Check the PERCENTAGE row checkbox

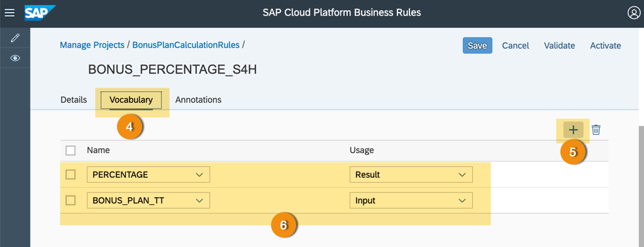pyautogui.click(x=70, y=175)
